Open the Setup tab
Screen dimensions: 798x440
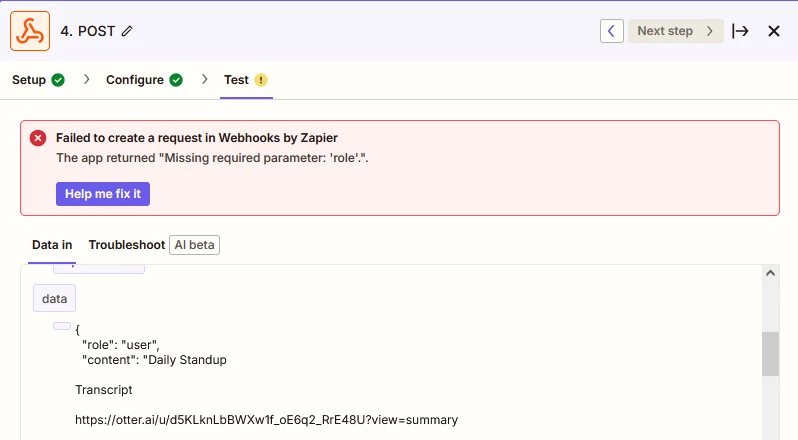[x=38, y=80]
